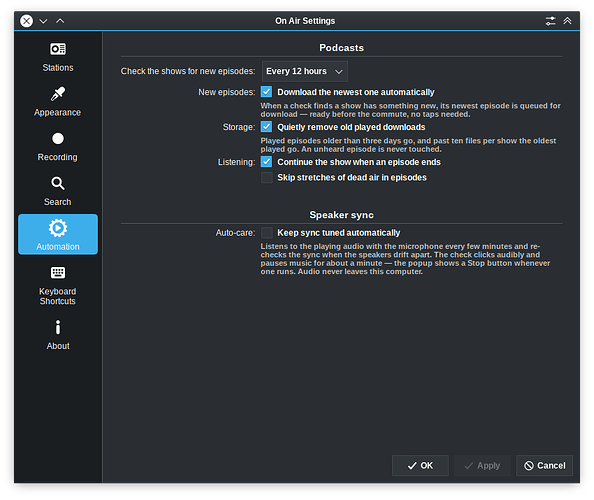The width and height of the screenshot is (594, 500).
Task: Click the OK button
Action: pyautogui.click(x=420, y=466)
